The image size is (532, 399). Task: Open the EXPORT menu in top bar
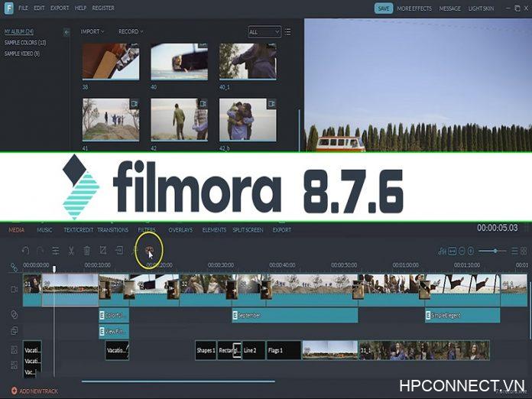pyautogui.click(x=60, y=8)
